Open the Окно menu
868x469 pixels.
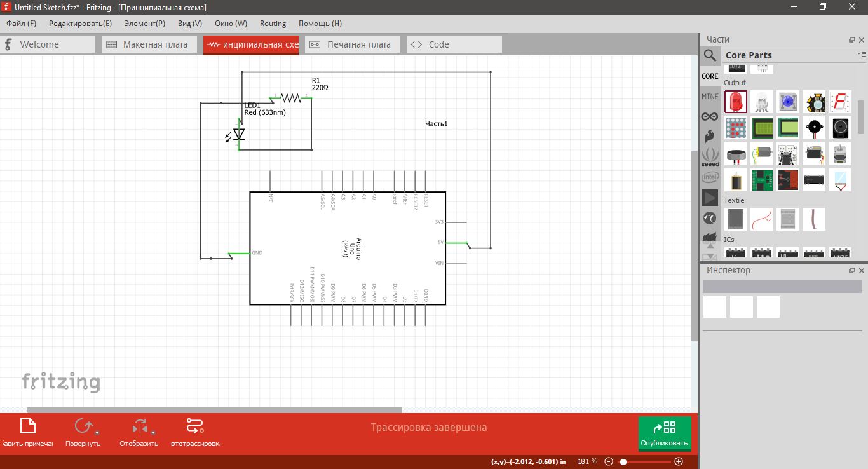(x=231, y=24)
